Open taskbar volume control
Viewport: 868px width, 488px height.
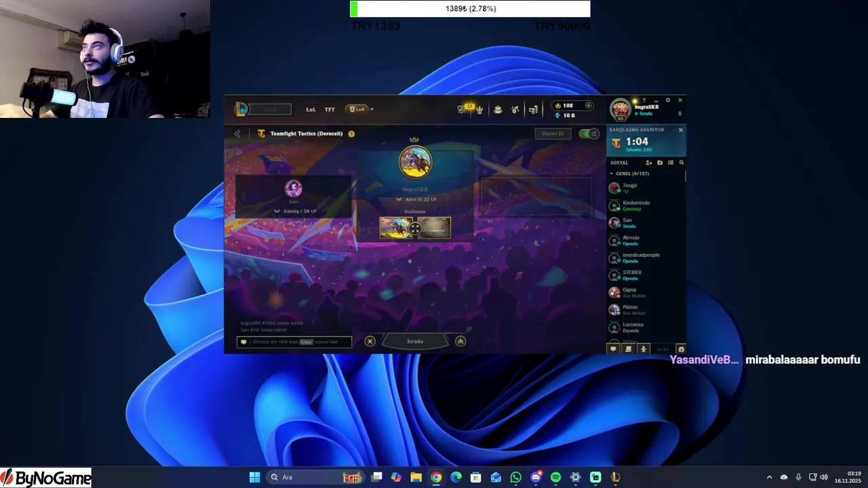(824, 477)
